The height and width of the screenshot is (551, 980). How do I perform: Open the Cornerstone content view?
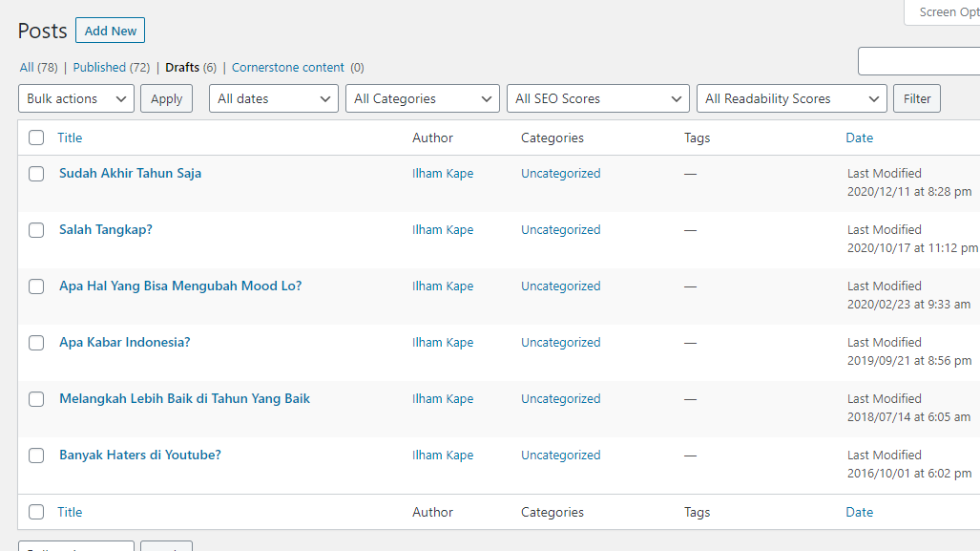[288, 68]
